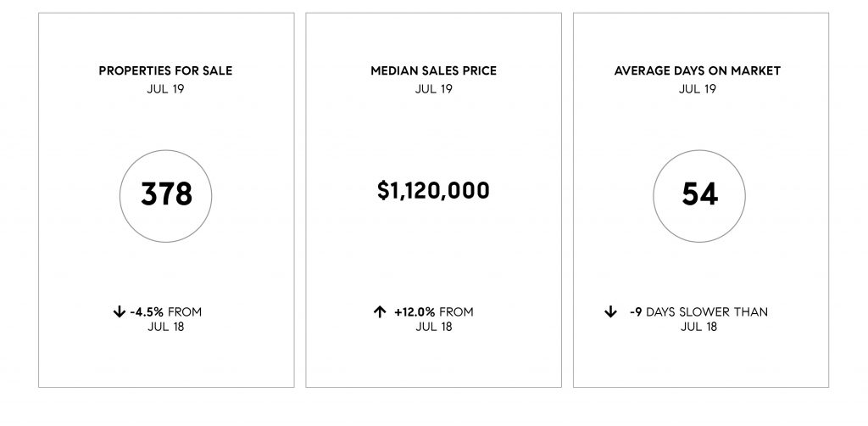Select the -9 days slower than text
This screenshot has height=426, width=868.
click(x=698, y=312)
